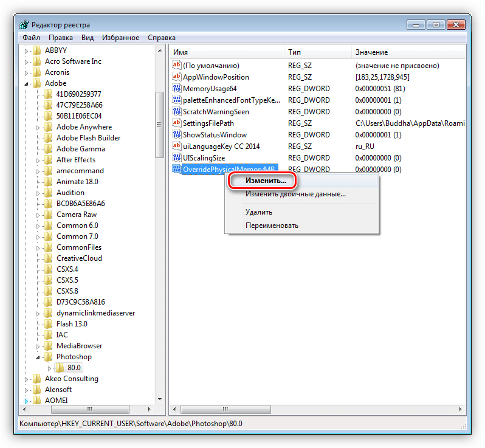Sort by the Значение column header

point(408,52)
